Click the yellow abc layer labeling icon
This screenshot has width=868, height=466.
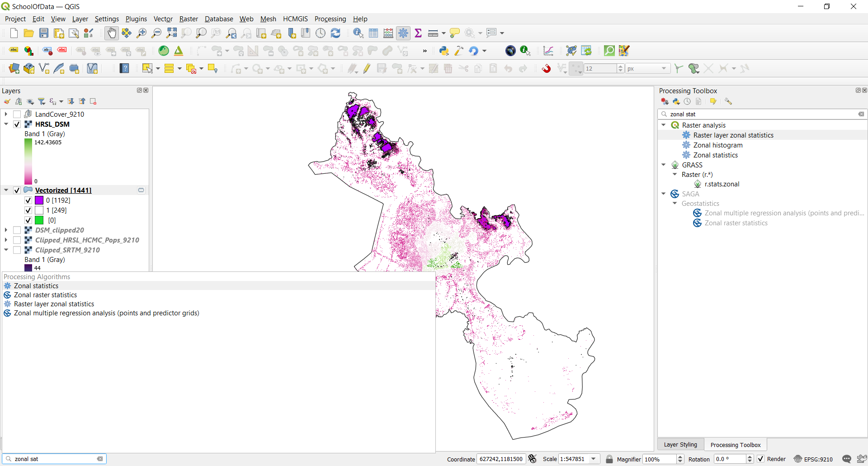pos(14,51)
